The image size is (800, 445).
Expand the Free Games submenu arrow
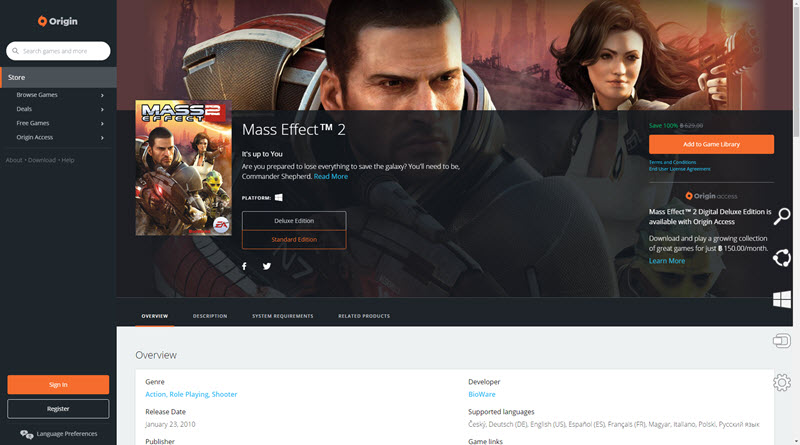click(x=102, y=123)
